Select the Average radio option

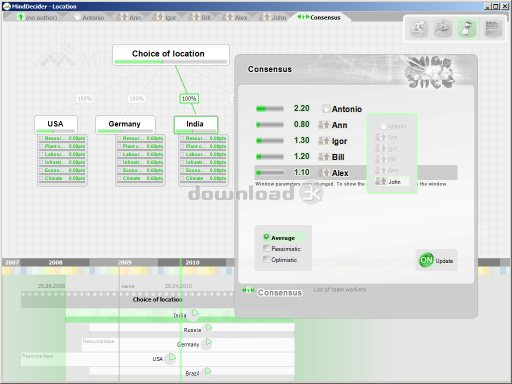pyautogui.click(x=266, y=237)
